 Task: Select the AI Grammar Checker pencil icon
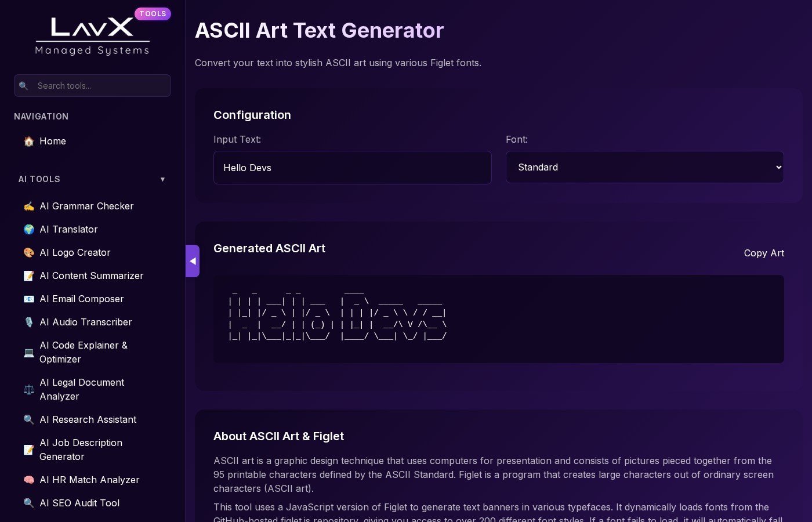point(29,206)
